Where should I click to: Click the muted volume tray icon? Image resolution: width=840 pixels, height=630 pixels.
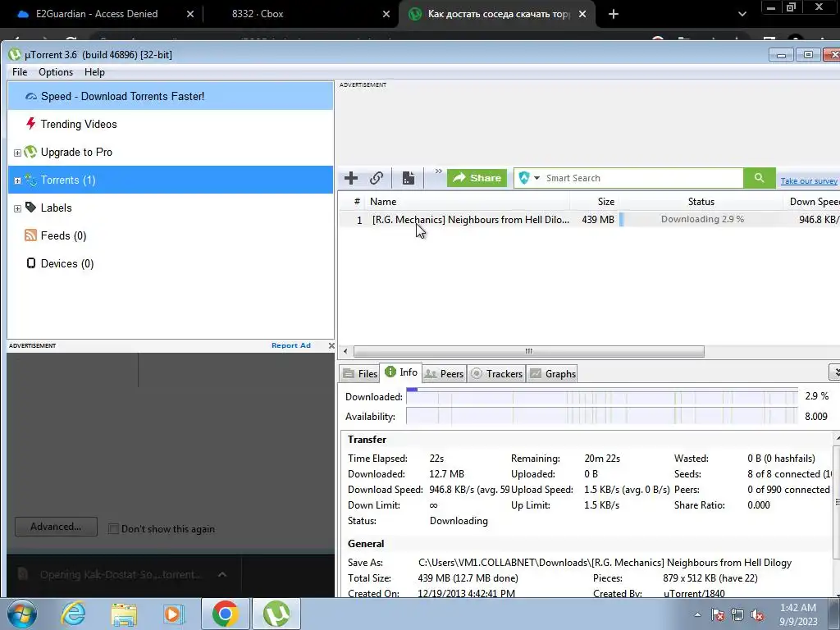[x=757, y=615]
